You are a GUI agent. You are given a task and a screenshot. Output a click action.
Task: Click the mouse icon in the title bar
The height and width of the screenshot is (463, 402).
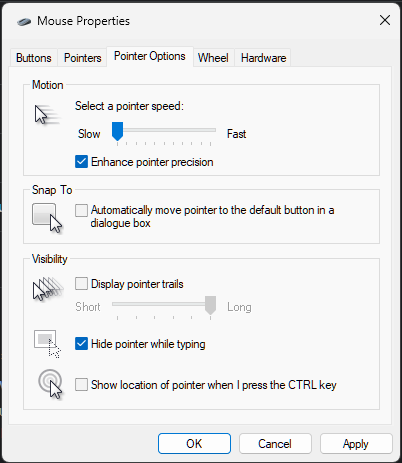coord(24,22)
